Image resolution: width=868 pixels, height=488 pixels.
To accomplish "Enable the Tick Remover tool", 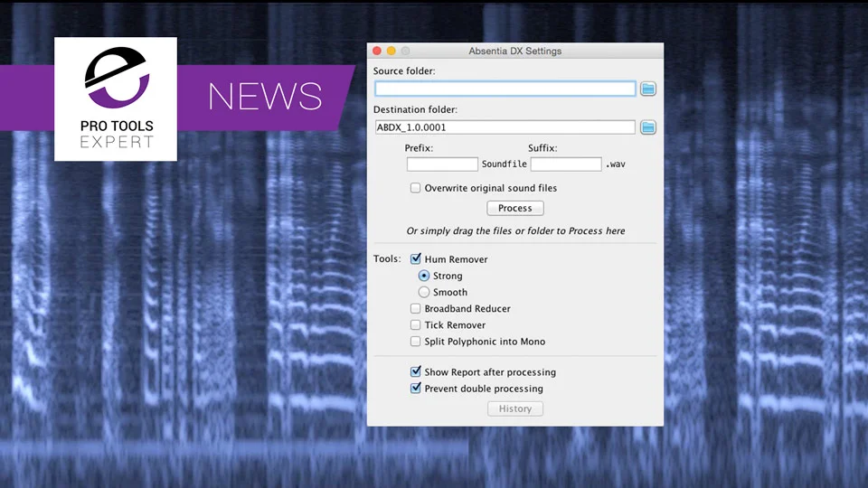I will [x=415, y=324].
